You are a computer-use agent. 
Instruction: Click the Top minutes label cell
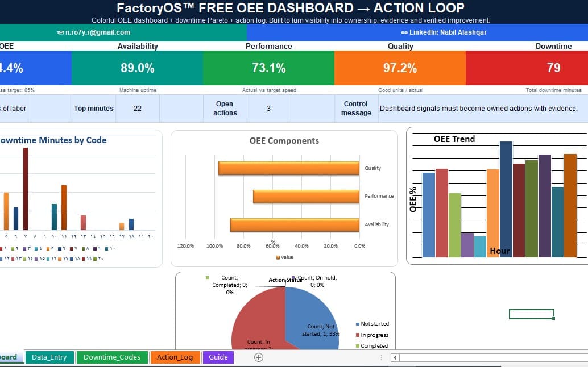(x=93, y=109)
